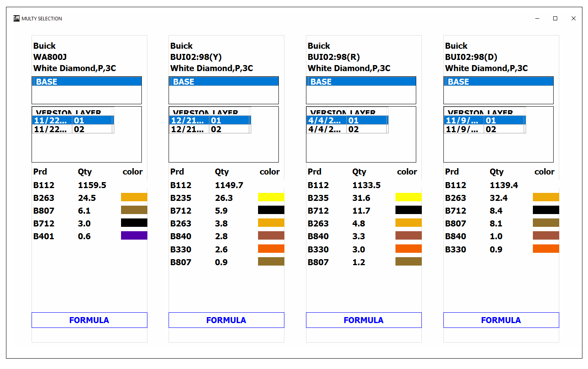Click quantity 1133.5 for B112
Viewport: 588px width, 369px height.
click(366, 185)
